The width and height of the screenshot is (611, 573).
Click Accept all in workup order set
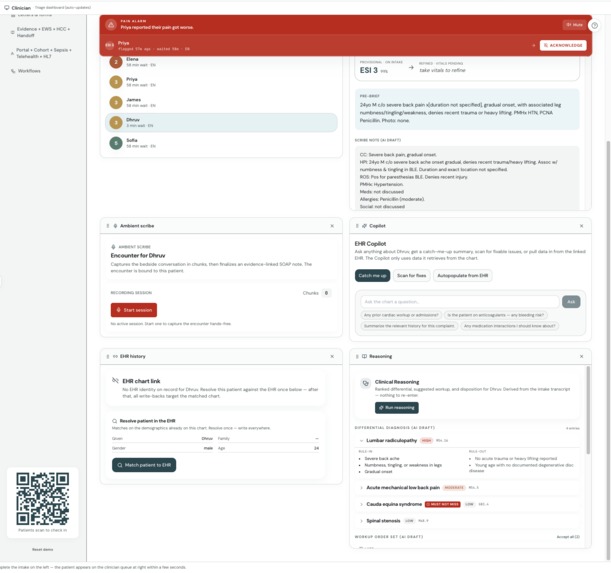click(568, 537)
